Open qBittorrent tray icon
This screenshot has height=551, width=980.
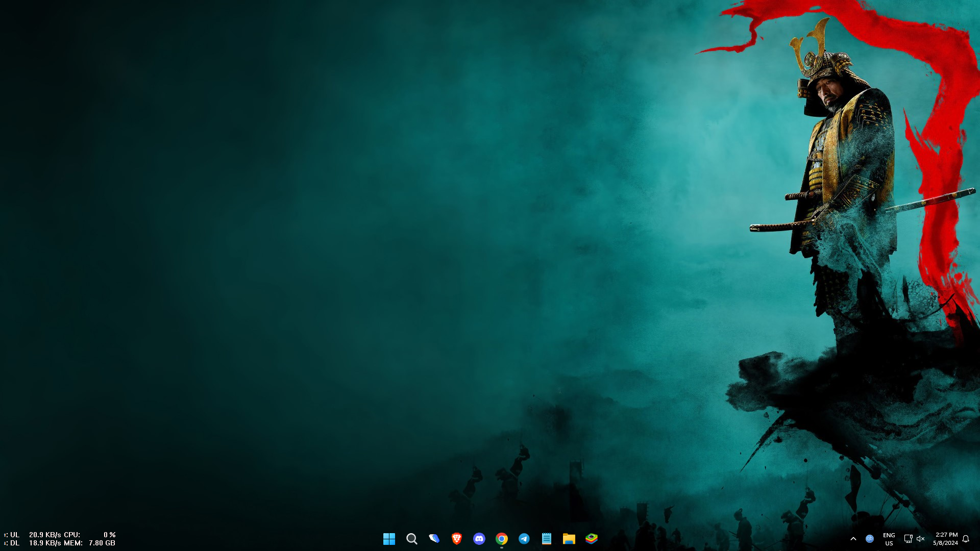(870, 539)
